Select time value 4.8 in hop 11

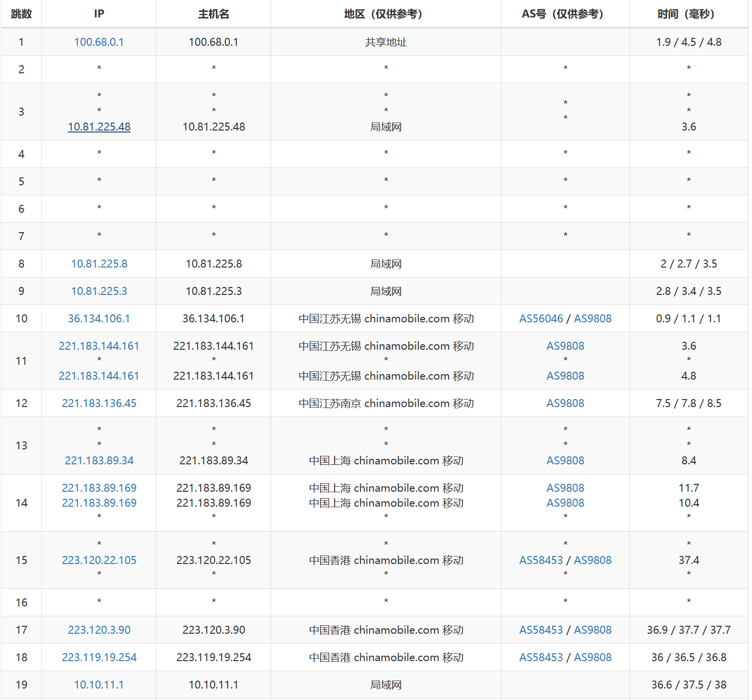coord(689,376)
